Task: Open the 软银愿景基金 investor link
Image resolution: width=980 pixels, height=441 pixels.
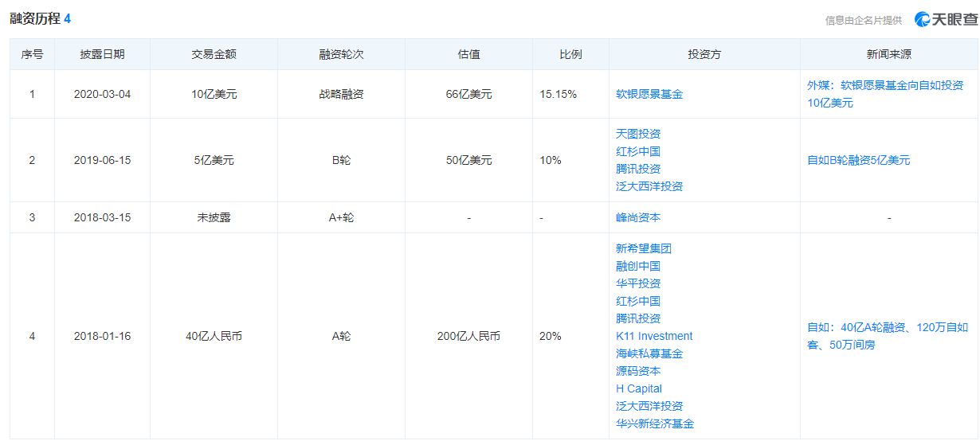Action: tap(649, 94)
